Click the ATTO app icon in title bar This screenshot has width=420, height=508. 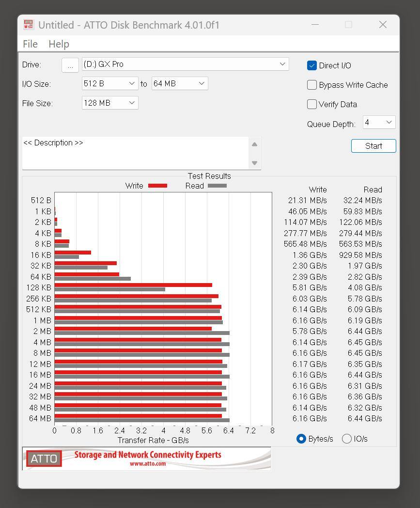coord(29,25)
